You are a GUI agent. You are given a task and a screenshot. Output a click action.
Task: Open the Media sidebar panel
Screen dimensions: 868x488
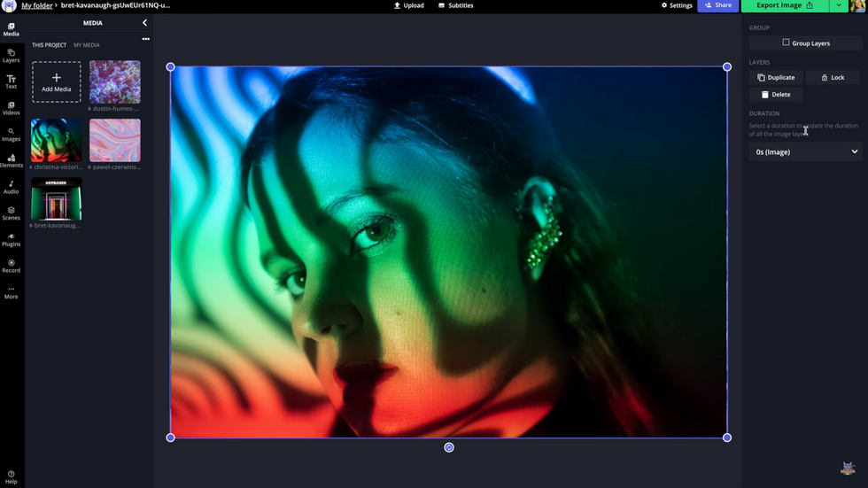11,29
